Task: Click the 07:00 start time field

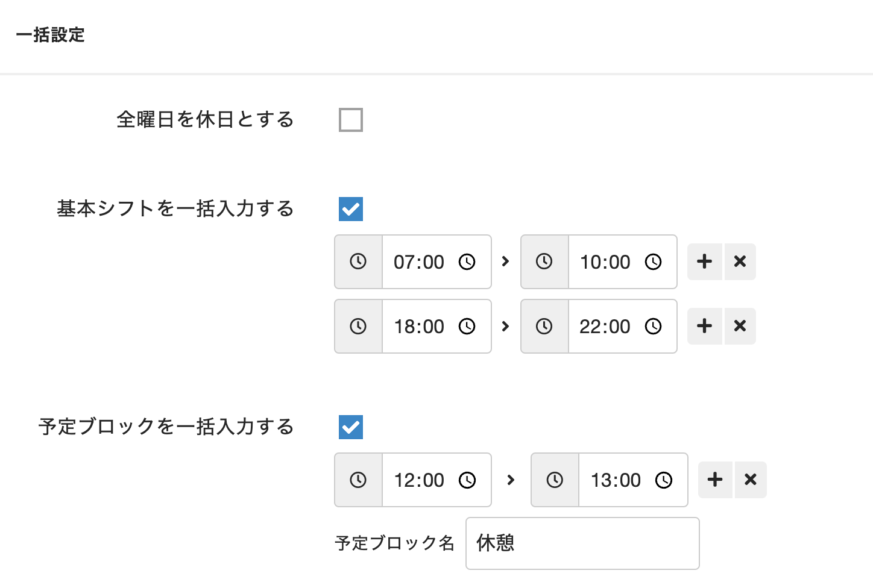Action: coord(419,262)
